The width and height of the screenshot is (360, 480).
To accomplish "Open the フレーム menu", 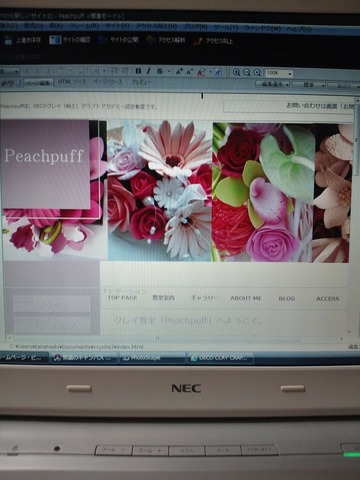I will [x=84, y=26].
